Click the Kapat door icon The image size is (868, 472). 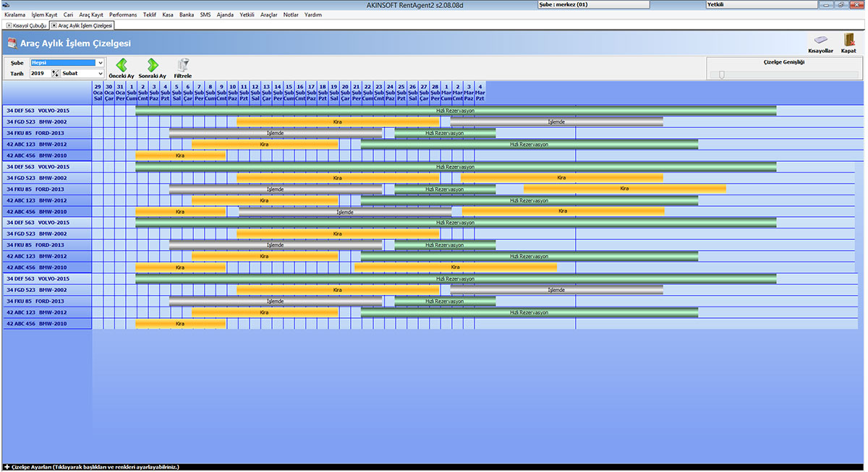848,41
